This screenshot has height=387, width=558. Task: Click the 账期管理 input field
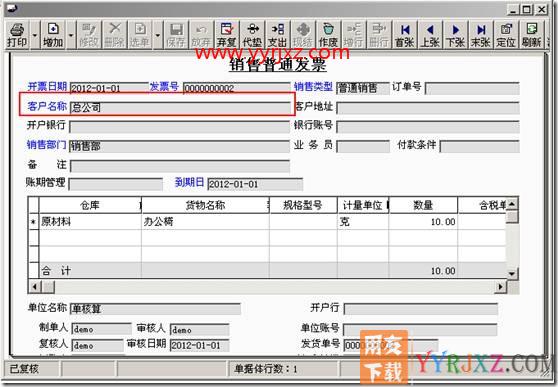pos(116,184)
